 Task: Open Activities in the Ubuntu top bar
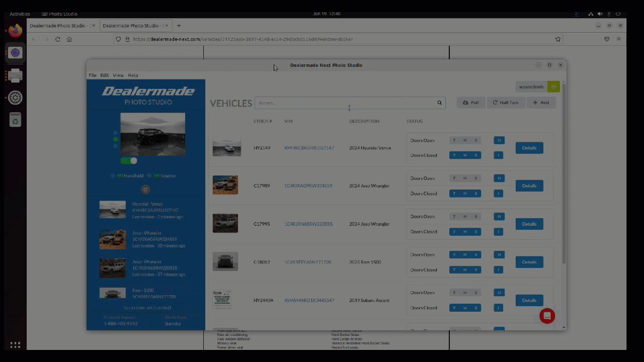[x=20, y=14]
